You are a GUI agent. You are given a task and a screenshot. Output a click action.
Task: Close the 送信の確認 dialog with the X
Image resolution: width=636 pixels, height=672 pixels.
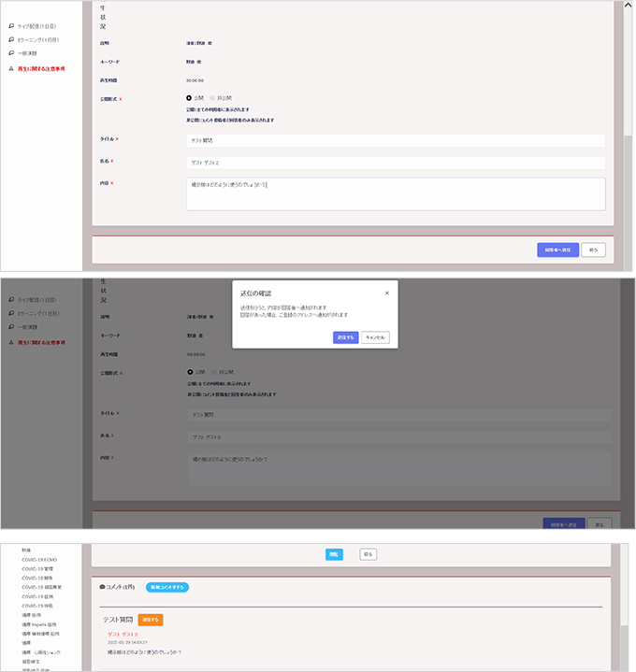387,293
